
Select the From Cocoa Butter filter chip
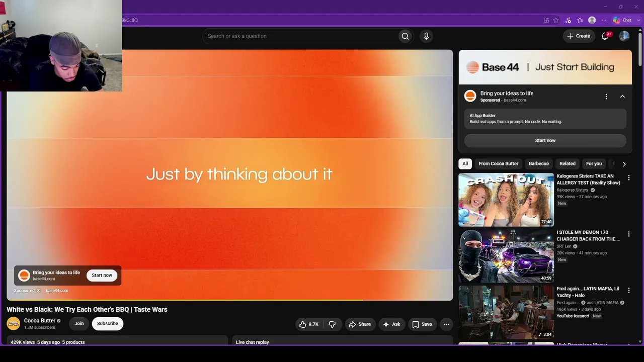[499, 164]
